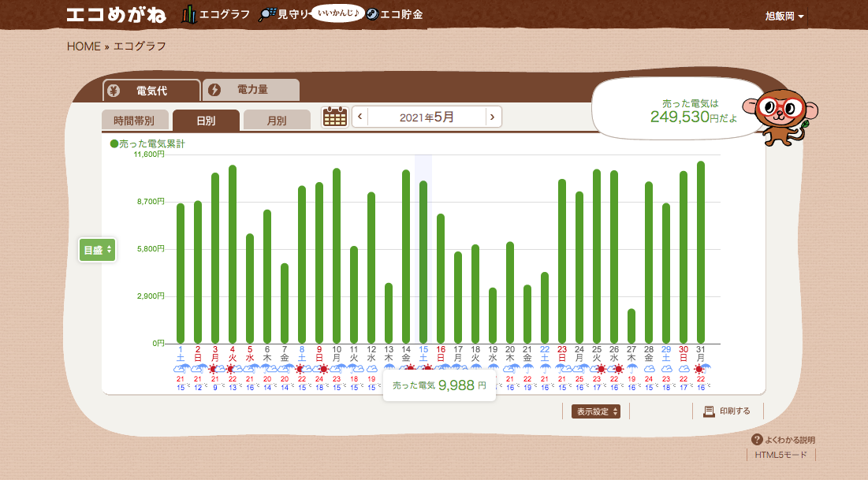
Task: Click the printer icon next to 印刷する
Action: coord(709,411)
